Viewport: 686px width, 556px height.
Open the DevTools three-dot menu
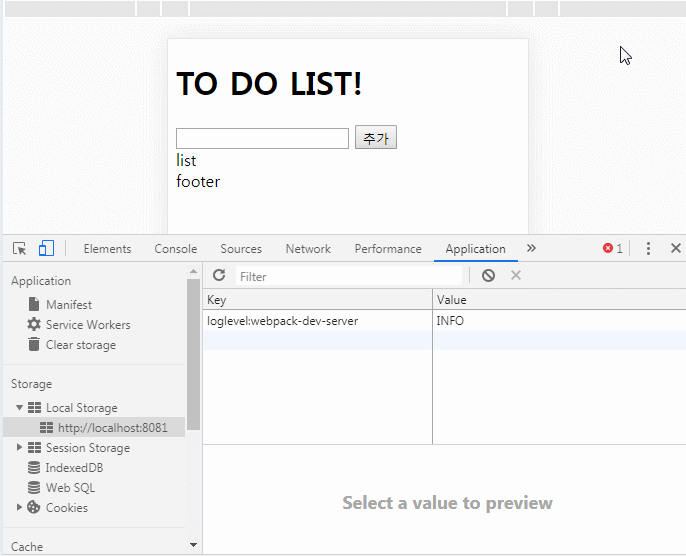tap(648, 248)
